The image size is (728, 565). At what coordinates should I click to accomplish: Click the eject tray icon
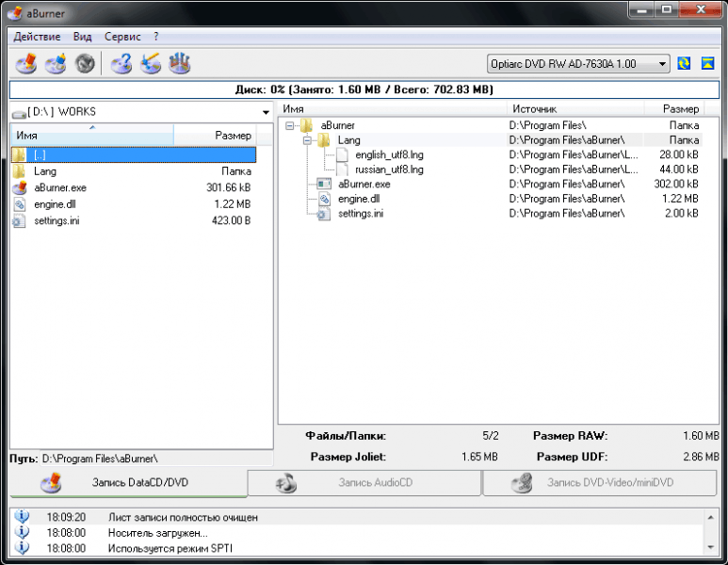707,63
